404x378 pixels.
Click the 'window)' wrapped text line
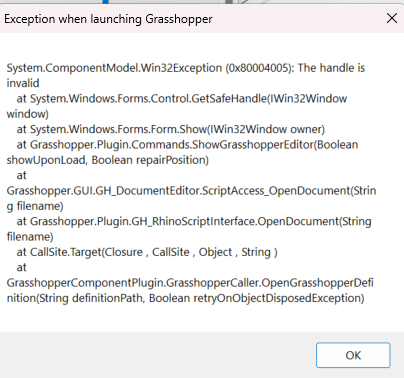click(28, 114)
